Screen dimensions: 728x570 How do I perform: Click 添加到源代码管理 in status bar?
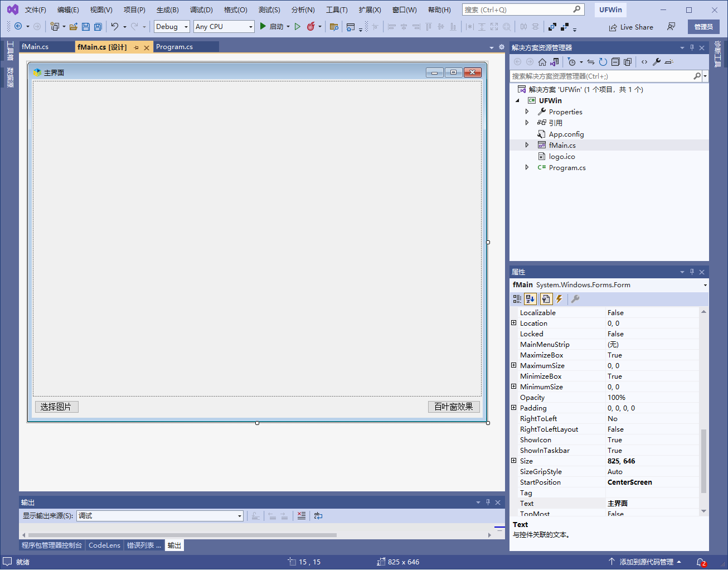pos(646,562)
